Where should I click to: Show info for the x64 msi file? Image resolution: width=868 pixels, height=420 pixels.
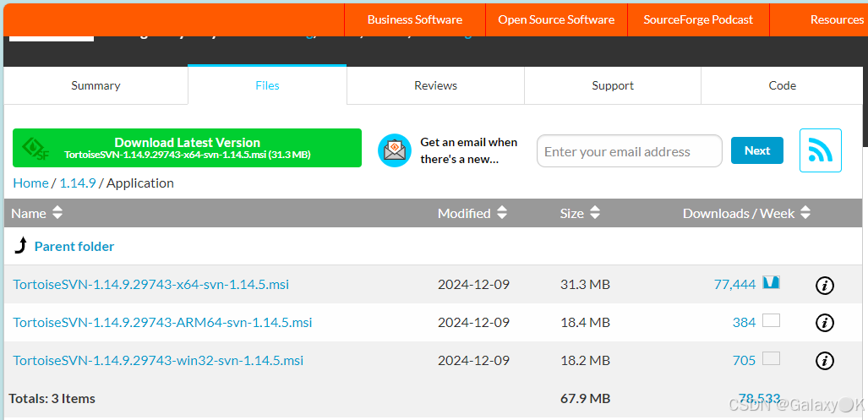pyautogui.click(x=825, y=286)
